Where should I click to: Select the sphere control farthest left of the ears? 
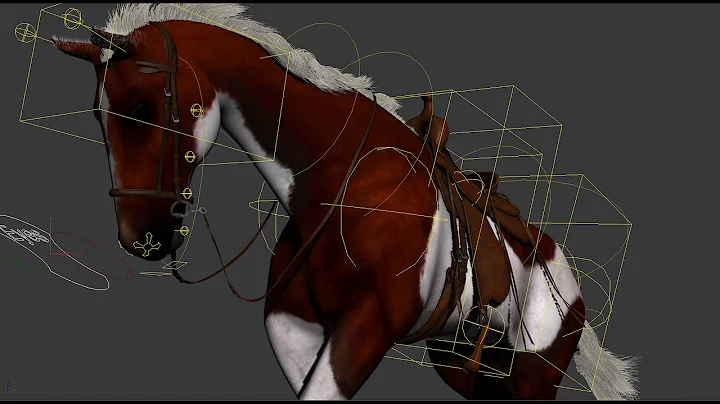tap(25, 33)
